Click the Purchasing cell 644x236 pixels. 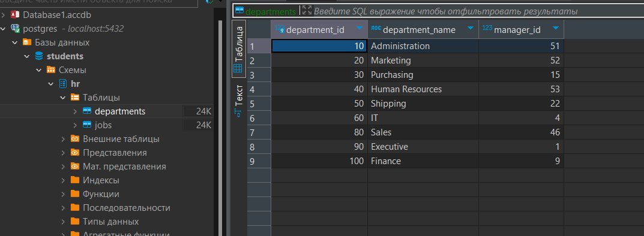pyautogui.click(x=423, y=75)
